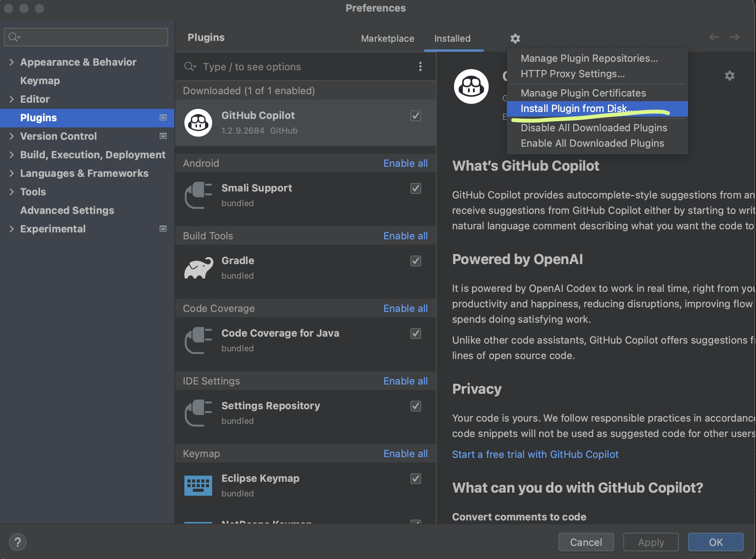The height and width of the screenshot is (559, 756).
Task: Select the GitHub Copilot plugin icon in list
Action: pos(198,123)
